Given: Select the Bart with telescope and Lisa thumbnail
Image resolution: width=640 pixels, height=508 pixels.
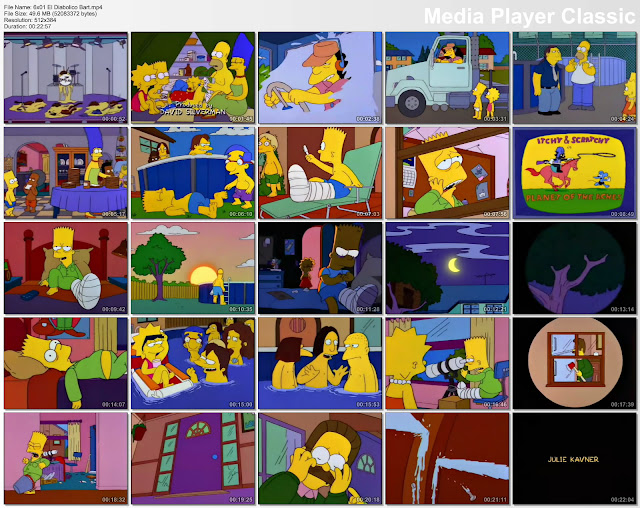Looking at the screenshot, I should (x=447, y=363).
